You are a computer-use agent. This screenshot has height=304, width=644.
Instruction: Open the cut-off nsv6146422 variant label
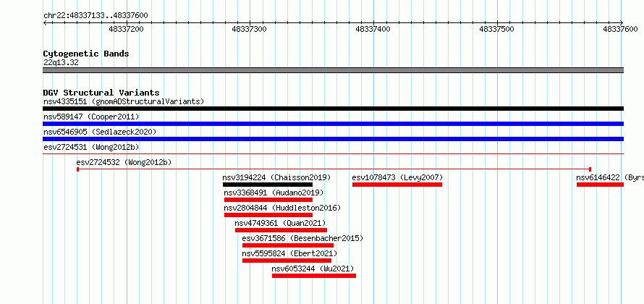point(609,177)
